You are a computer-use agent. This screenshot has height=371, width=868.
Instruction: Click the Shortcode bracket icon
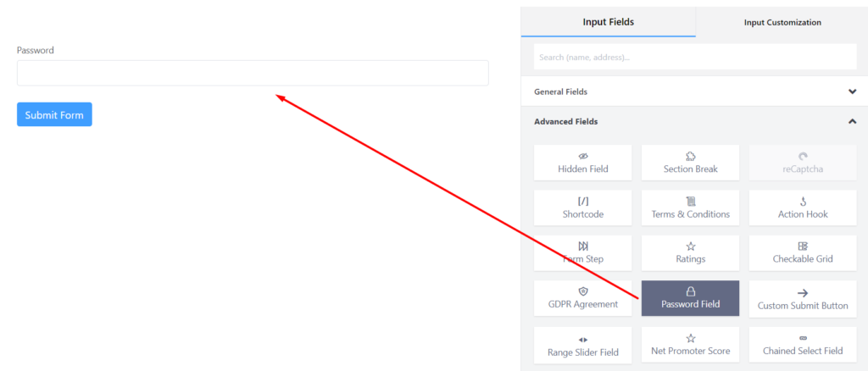[x=583, y=202]
